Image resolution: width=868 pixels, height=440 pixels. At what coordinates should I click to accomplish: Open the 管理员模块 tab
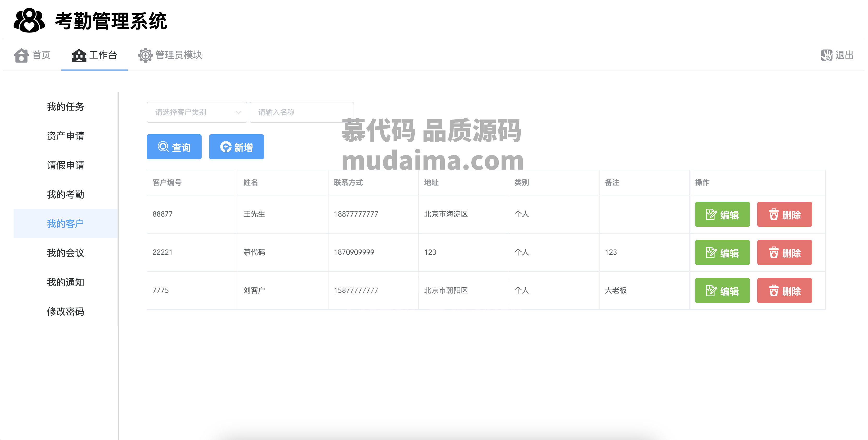[170, 55]
